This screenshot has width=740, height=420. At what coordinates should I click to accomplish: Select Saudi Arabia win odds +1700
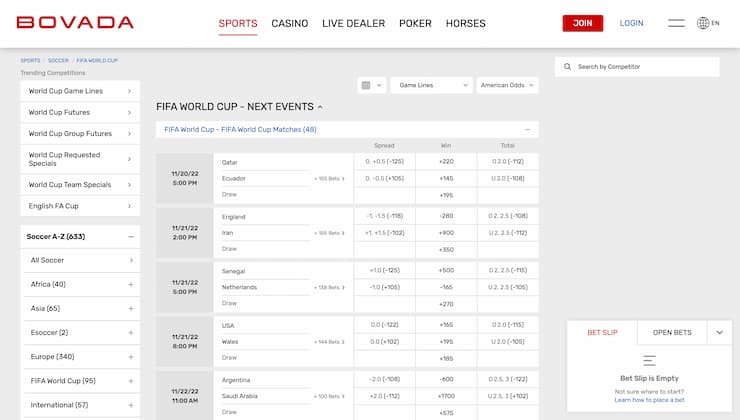coord(446,396)
